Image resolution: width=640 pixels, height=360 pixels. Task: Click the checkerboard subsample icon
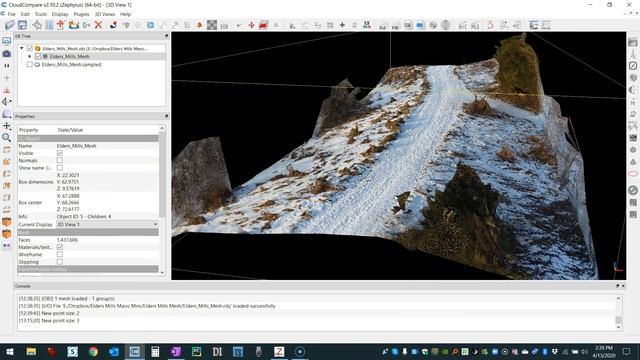pos(212,25)
